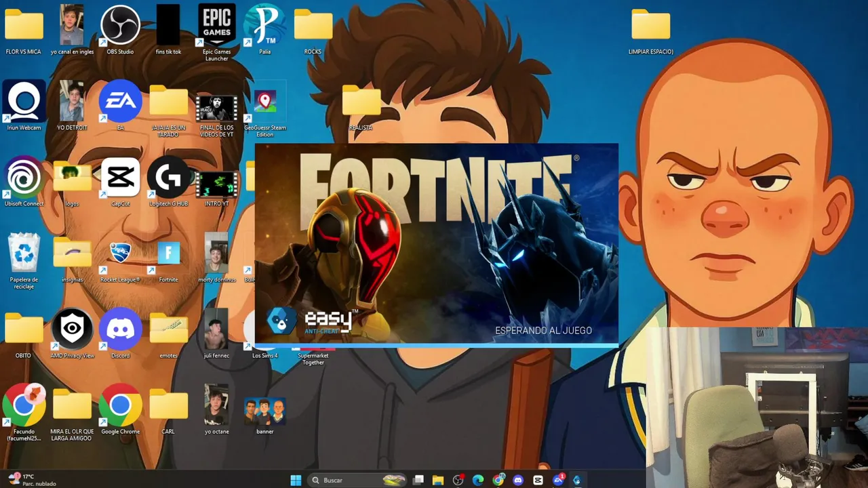Open the Windows Start menu

click(x=296, y=480)
